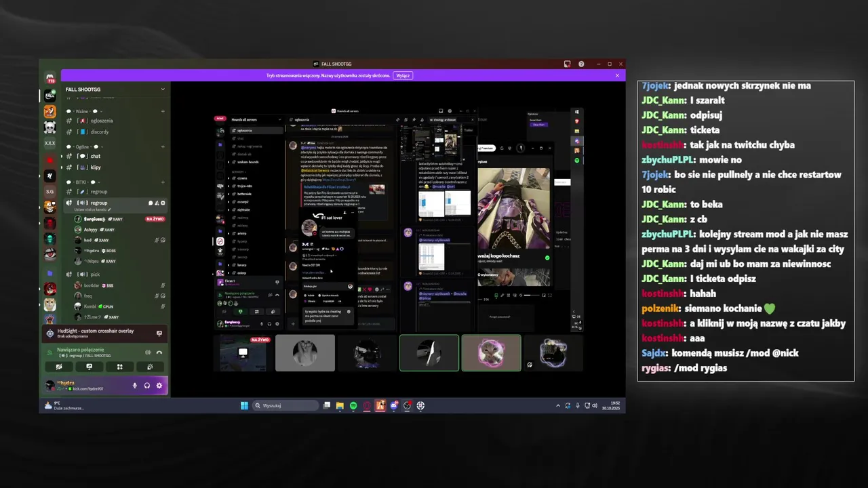Open File Explorer from taskbar
The image size is (868, 488).
coord(340,405)
